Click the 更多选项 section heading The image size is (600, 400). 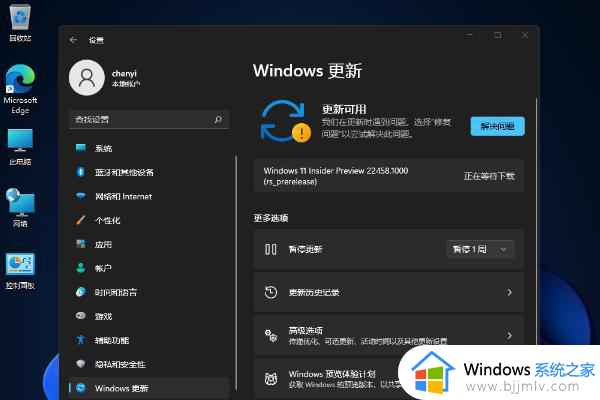pyautogui.click(x=271, y=218)
